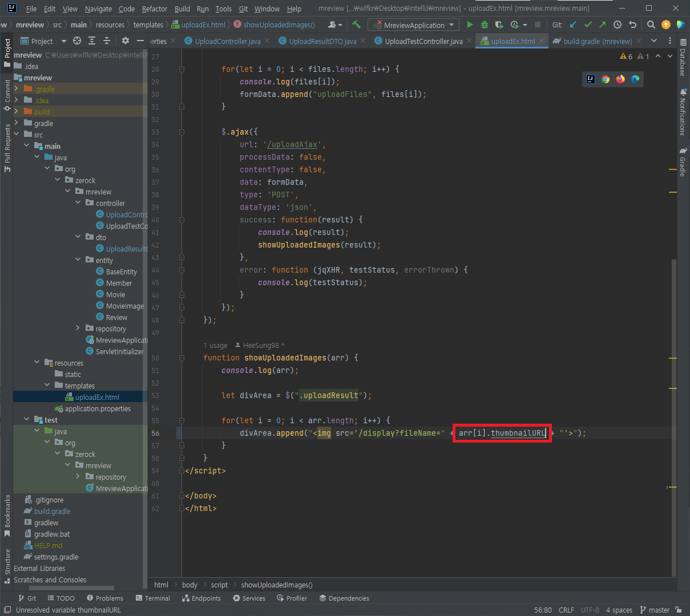The image size is (690, 616).
Task: Open Search Everywhere magnifier icon
Action: click(651, 25)
